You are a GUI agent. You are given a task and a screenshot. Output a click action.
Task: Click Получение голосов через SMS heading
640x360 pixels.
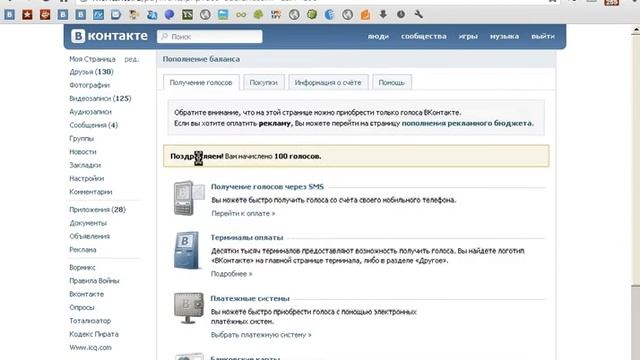267,187
